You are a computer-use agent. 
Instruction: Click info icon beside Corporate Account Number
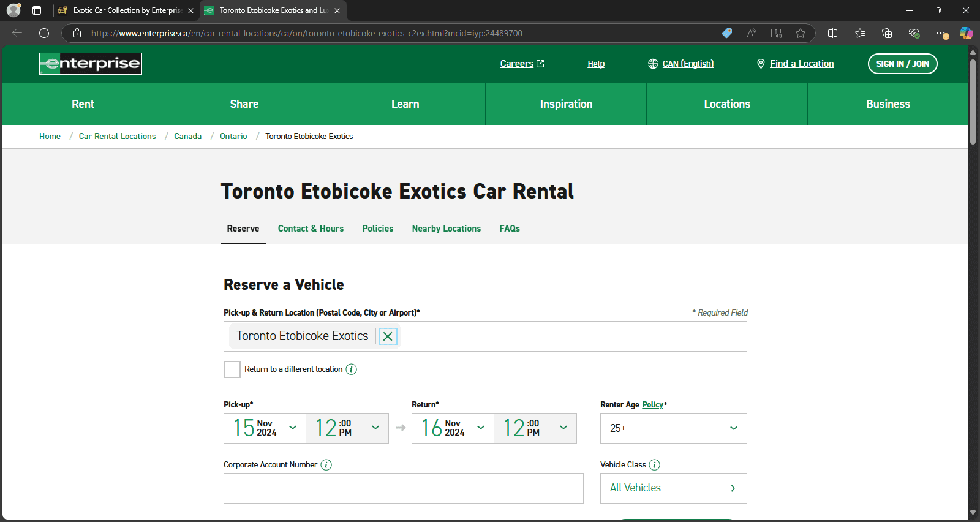point(326,465)
